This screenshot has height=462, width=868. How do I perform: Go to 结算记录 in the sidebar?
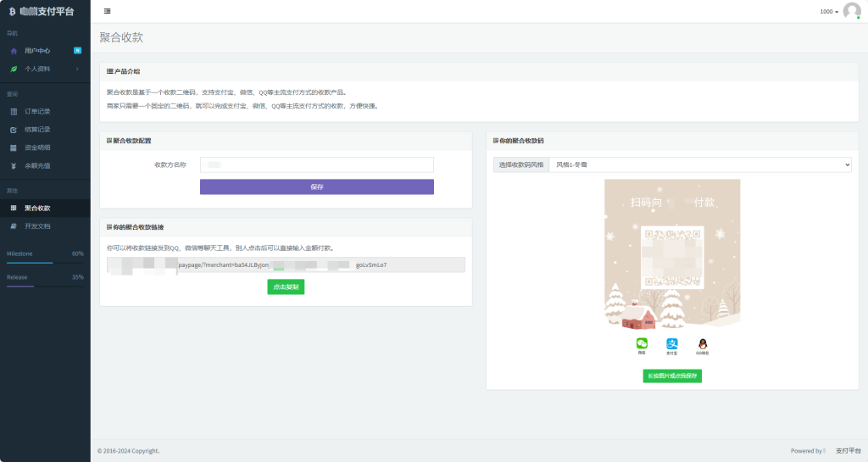(37, 130)
